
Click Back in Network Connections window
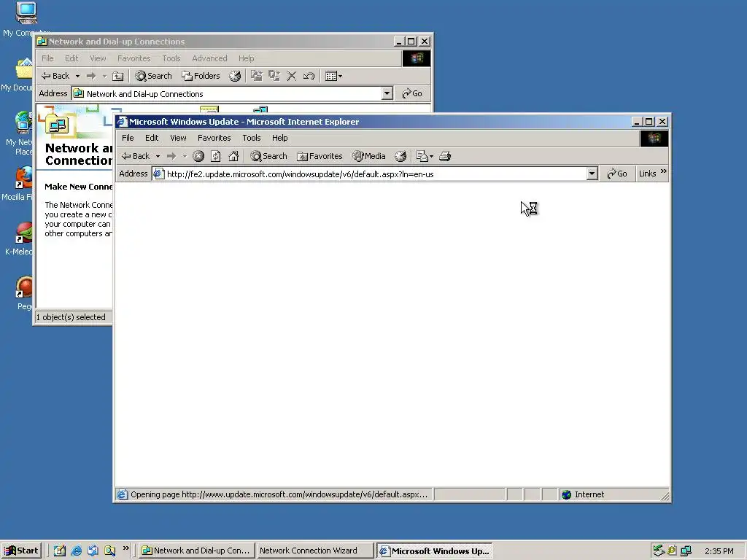pyautogui.click(x=55, y=76)
